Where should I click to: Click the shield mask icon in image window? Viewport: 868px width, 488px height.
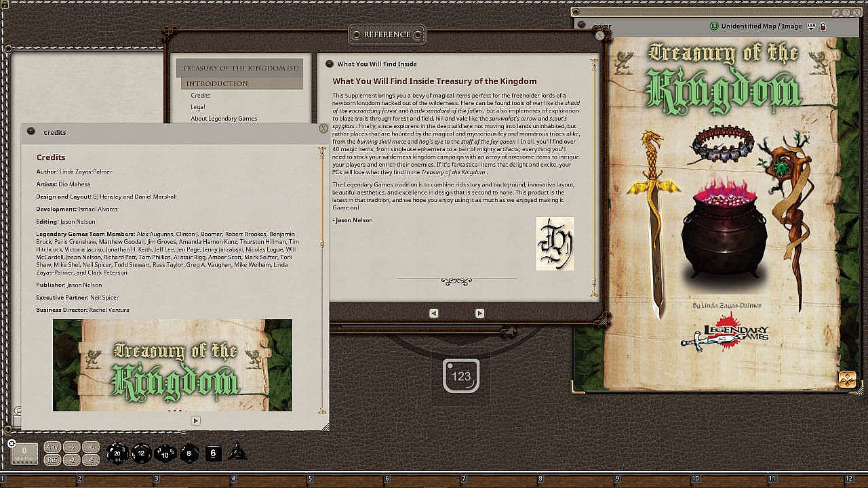point(811,26)
